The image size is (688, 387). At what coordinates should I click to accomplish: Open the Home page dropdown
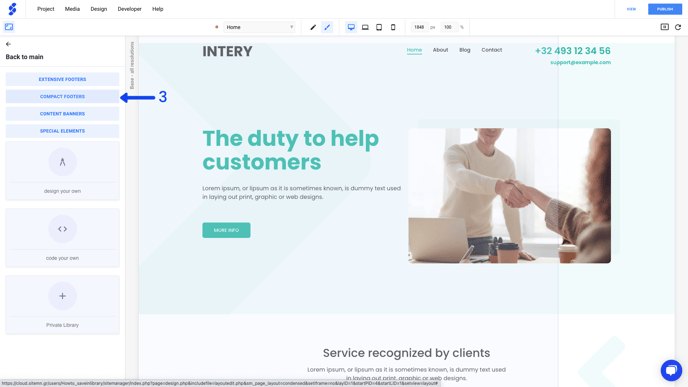click(x=259, y=27)
